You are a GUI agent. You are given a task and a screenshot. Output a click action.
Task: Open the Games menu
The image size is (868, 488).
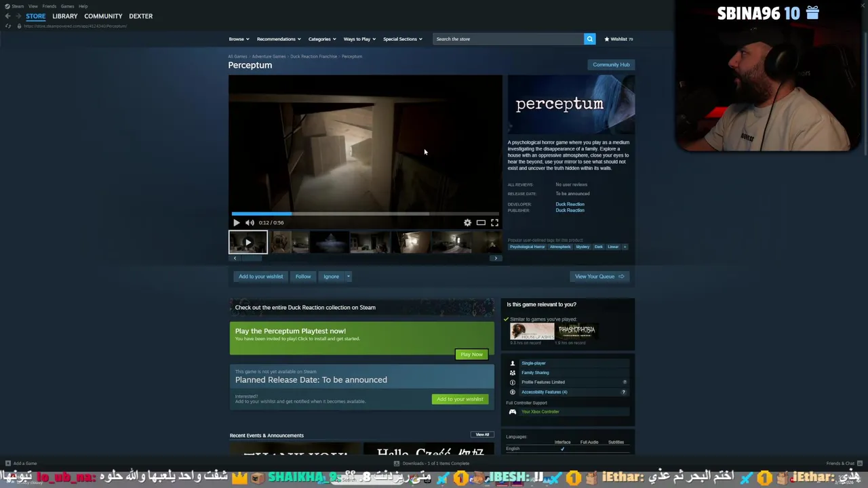pos(67,6)
